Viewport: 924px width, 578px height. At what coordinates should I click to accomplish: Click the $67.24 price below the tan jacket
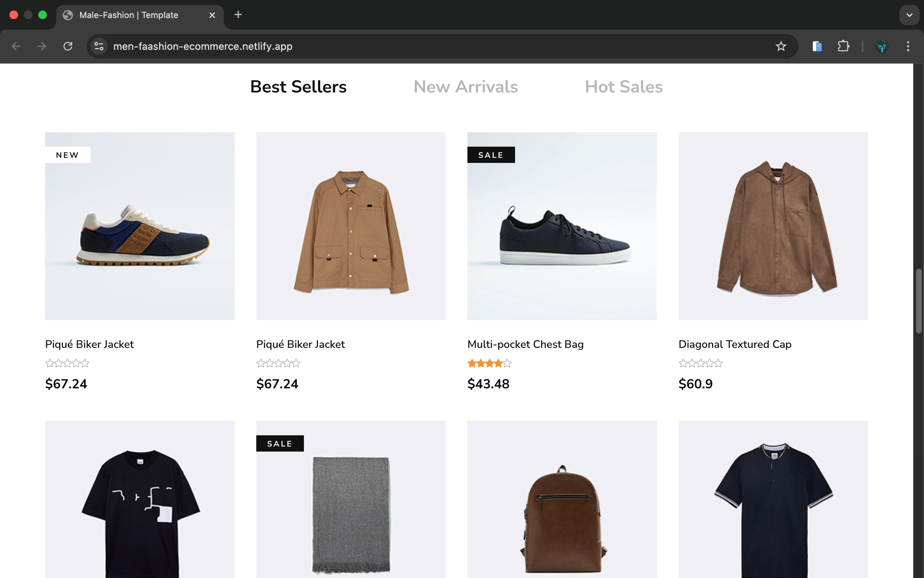point(277,384)
